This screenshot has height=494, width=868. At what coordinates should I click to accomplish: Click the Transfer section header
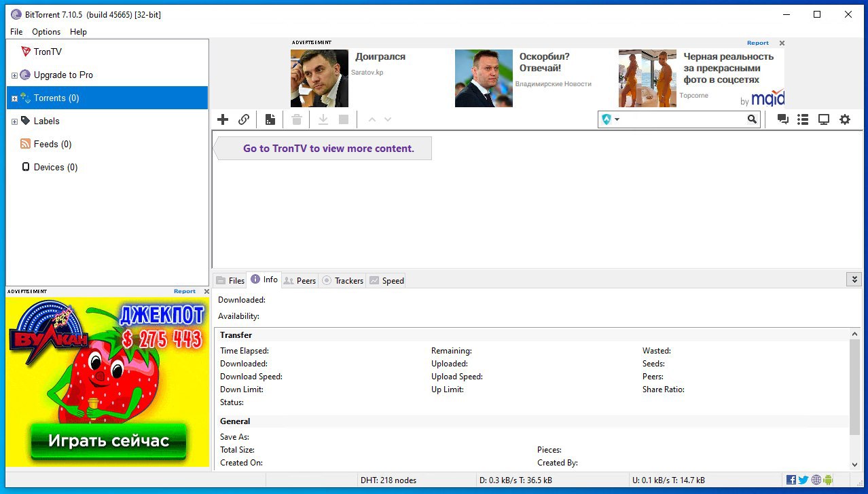[x=236, y=335]
